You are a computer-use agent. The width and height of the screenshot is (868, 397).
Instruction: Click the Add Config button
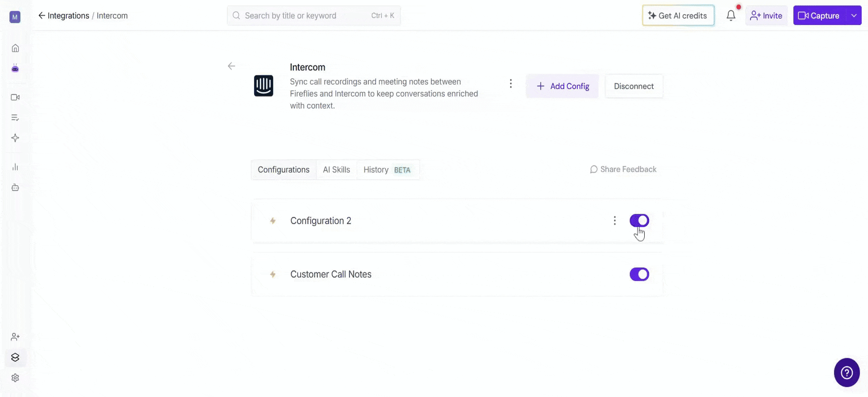coord(562,86)
